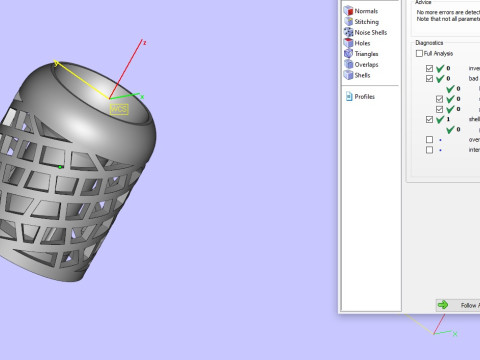Click the Diagnostics group label
Image resolution: width=480 pixels, height=360 pixels.
pos(429,43)
